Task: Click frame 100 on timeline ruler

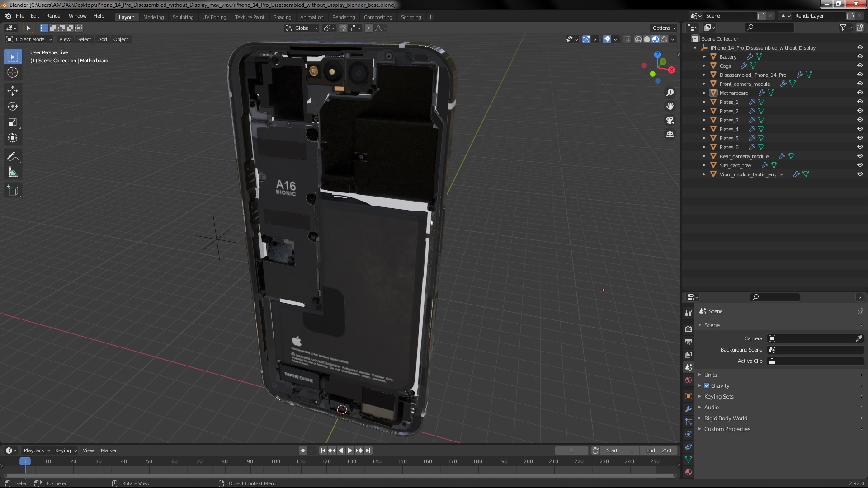Action: pos(275,461)
